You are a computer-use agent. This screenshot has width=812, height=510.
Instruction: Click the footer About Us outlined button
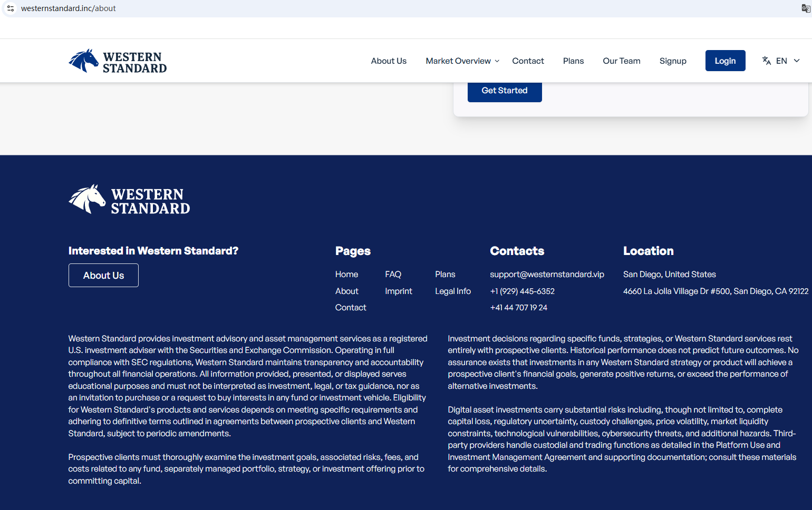(103, 276)
